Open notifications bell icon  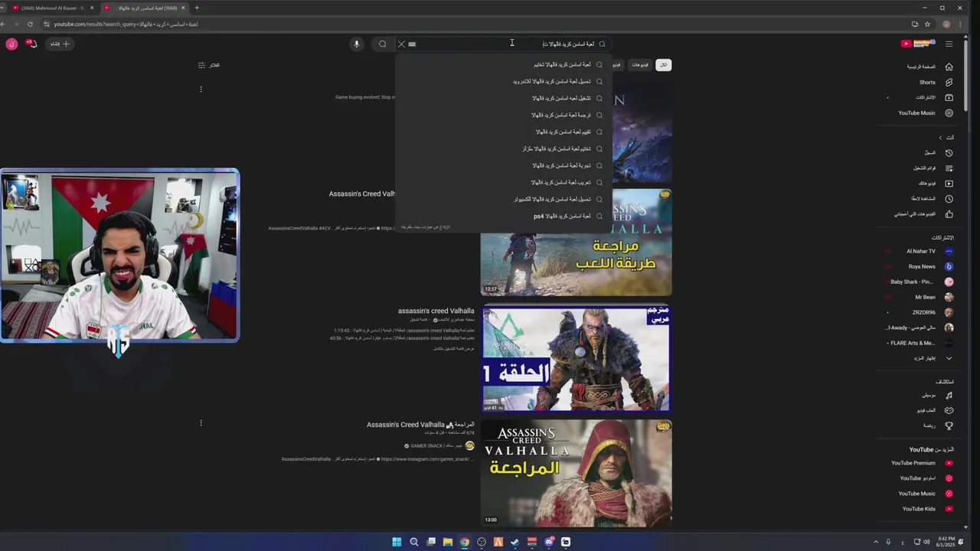[x=32, y=44]
